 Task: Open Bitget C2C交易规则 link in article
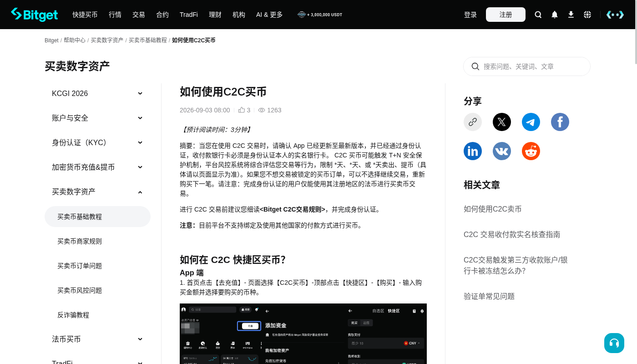(293, 209)
